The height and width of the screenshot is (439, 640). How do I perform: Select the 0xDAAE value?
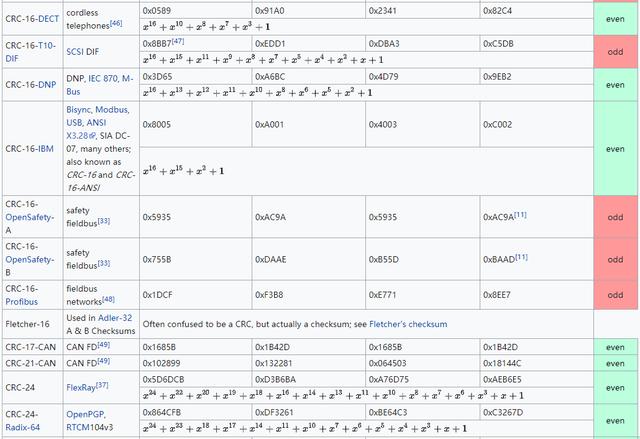pyautogui.click(x=271, y=259)
